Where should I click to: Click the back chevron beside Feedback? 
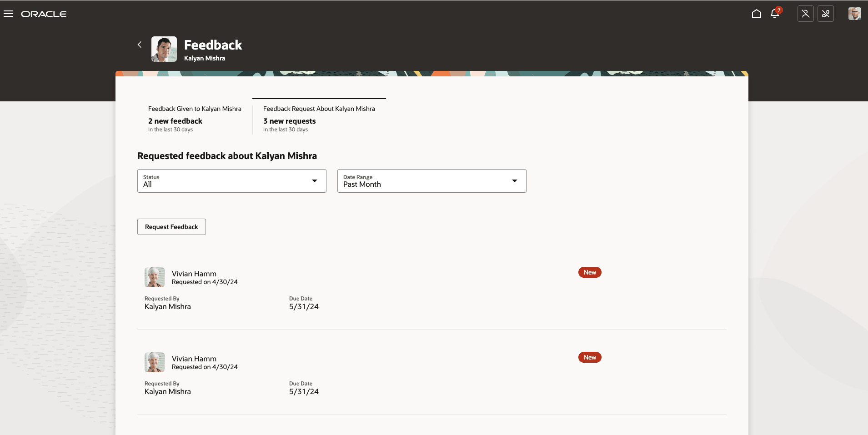point(140,45)
